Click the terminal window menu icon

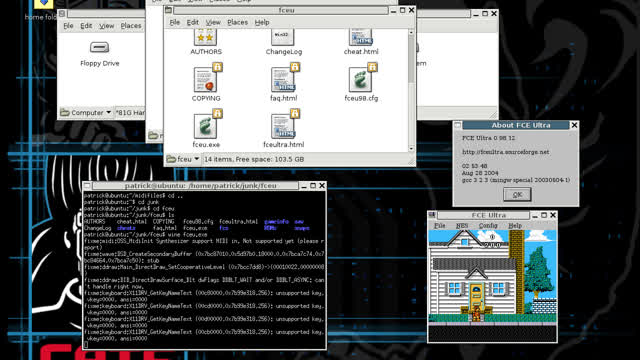tap(87, 186)
